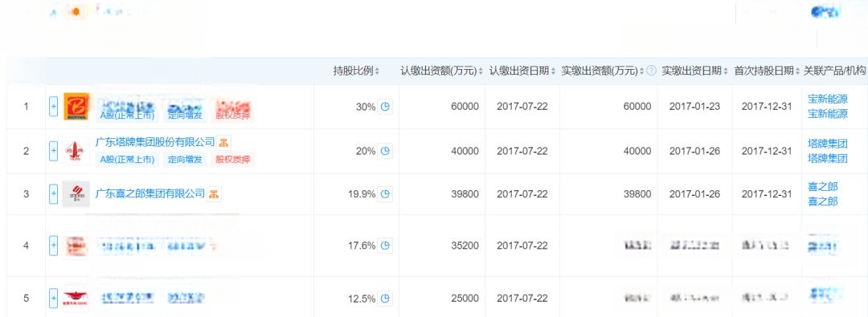The height and width of the screenshot is (317, 868).
Task: Open pie chart icon beside 17.6%
Action: pos(385,245)
